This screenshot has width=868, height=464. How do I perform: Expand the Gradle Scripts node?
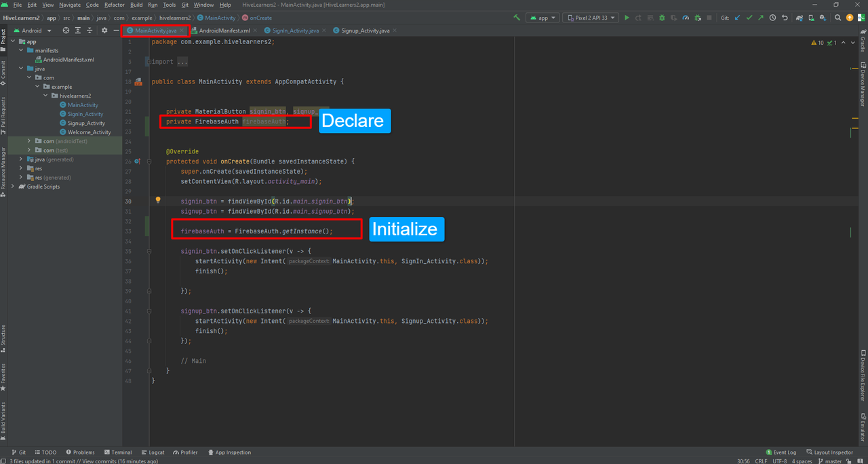pyautogui.click(x=13, y=187)
